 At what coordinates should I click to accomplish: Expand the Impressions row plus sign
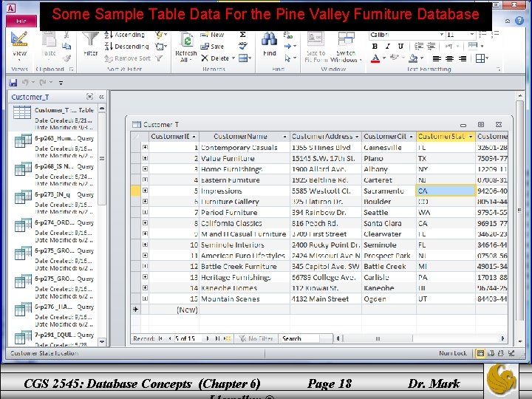(x=146, y=191)
